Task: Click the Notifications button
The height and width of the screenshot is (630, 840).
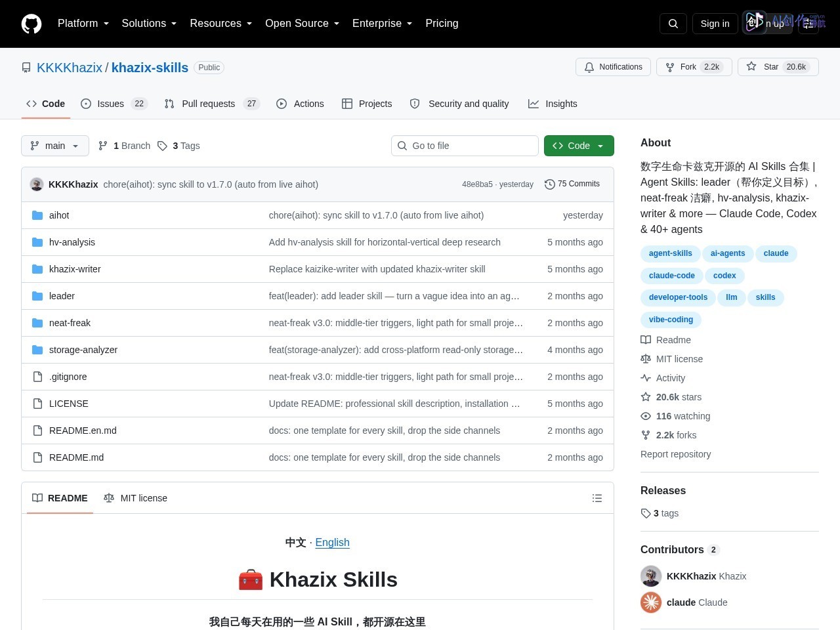Action: tap(614, 67)
